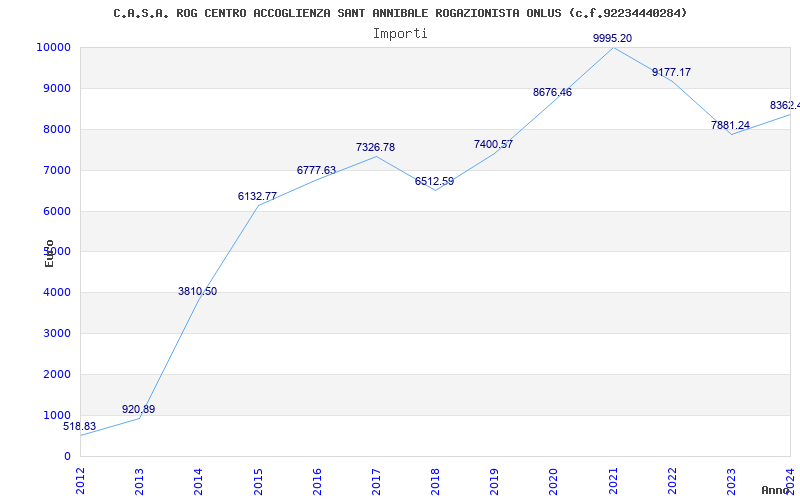Select the 7326.78 peak label for 2017

click(376, 147)
